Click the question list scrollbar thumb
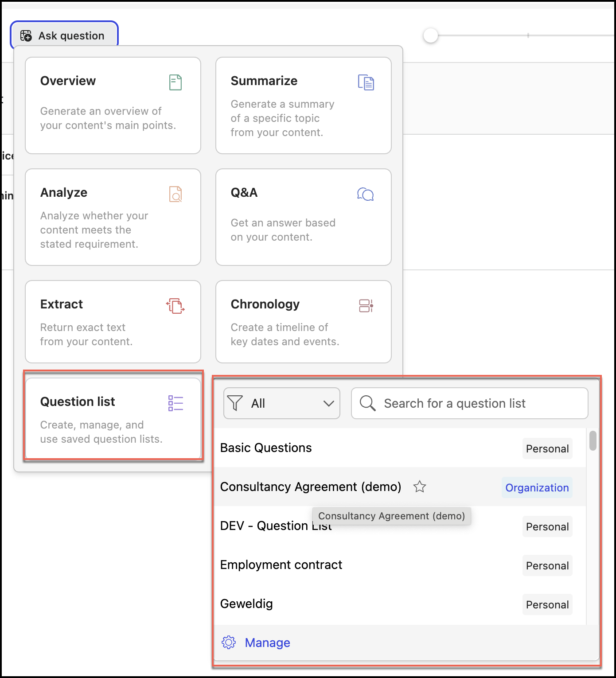Screen dimensions: 616x678 click(593, 440)
